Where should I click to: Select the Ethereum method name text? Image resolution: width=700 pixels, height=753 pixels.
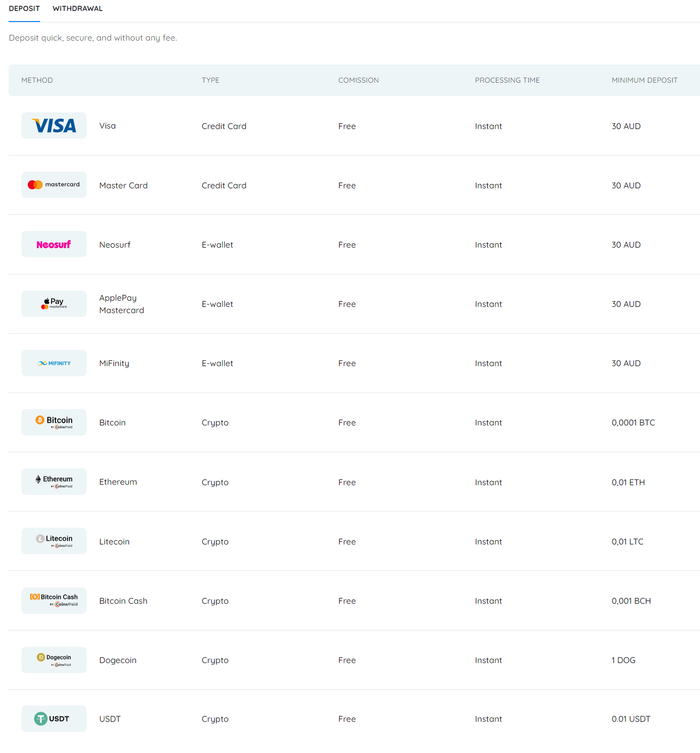tap(118, 482)
